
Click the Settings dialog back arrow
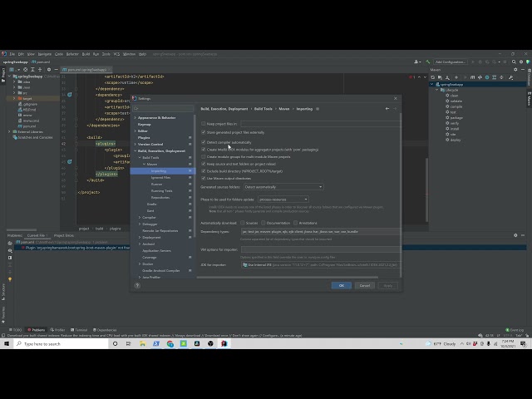[x=387, y=109]
